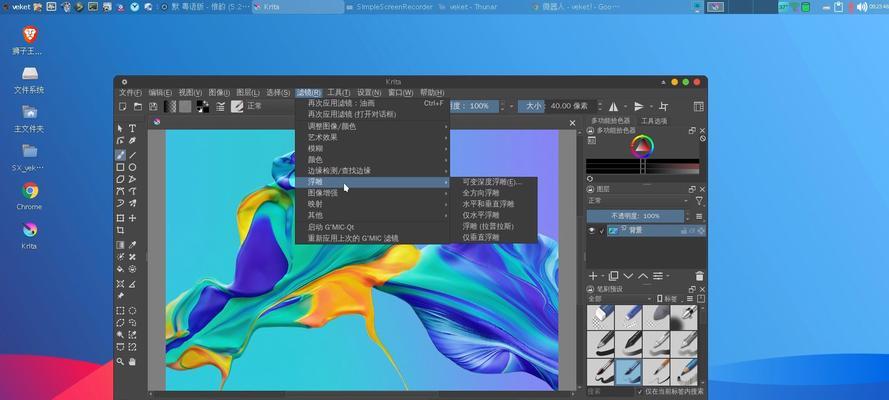Expand the 图像增强 submenu
889x400 pixels.
(373, 193)
